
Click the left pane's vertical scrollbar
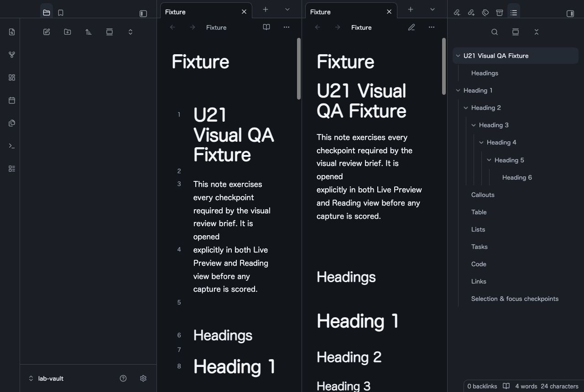click(x=299, y=68)
